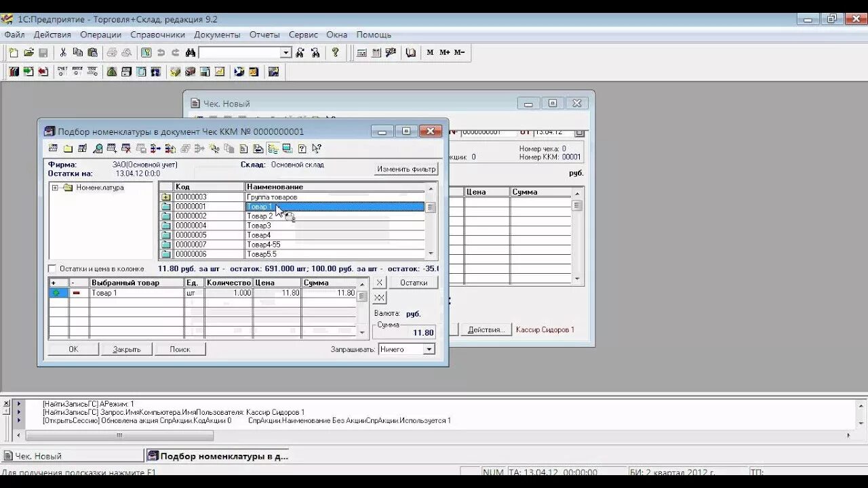Click the New document icon in main toolbar
Image resolution: width=868 pixels, height=488 pixels.
pos(14,53)
